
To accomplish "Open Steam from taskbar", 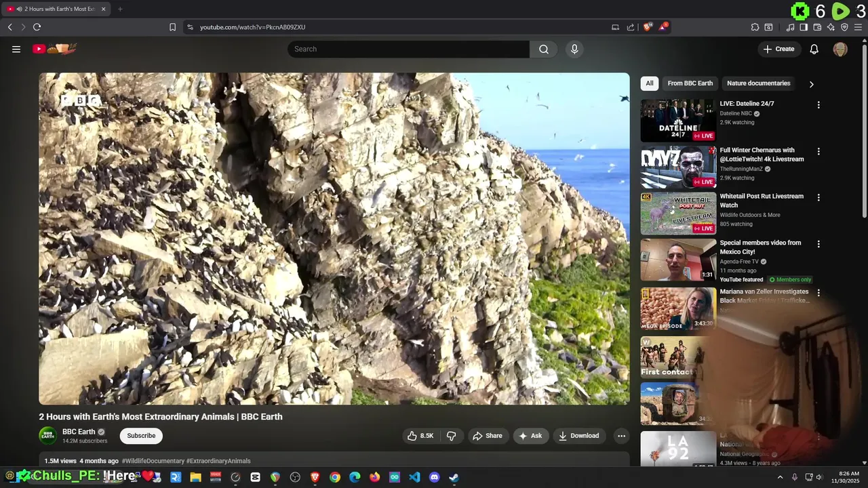I will click(454, 477).
